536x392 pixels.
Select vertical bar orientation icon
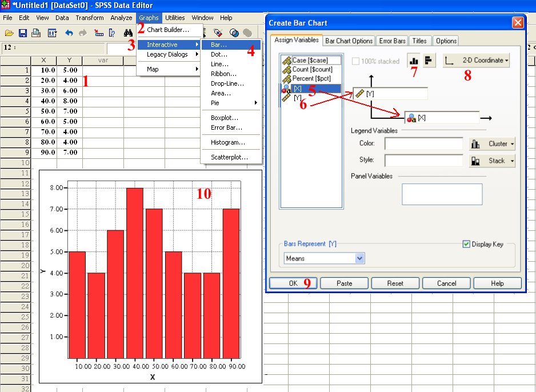click(x=414, y=61)
